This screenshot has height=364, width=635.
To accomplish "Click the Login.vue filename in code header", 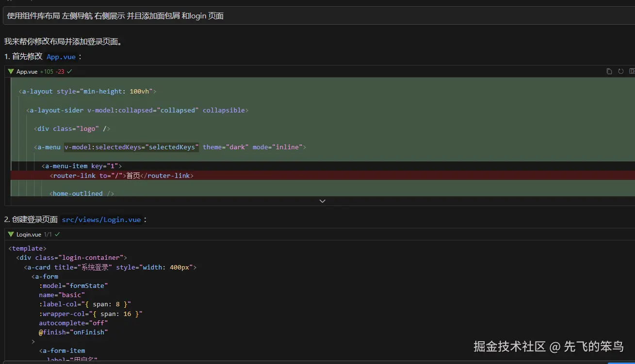I will tap(29, 235).
